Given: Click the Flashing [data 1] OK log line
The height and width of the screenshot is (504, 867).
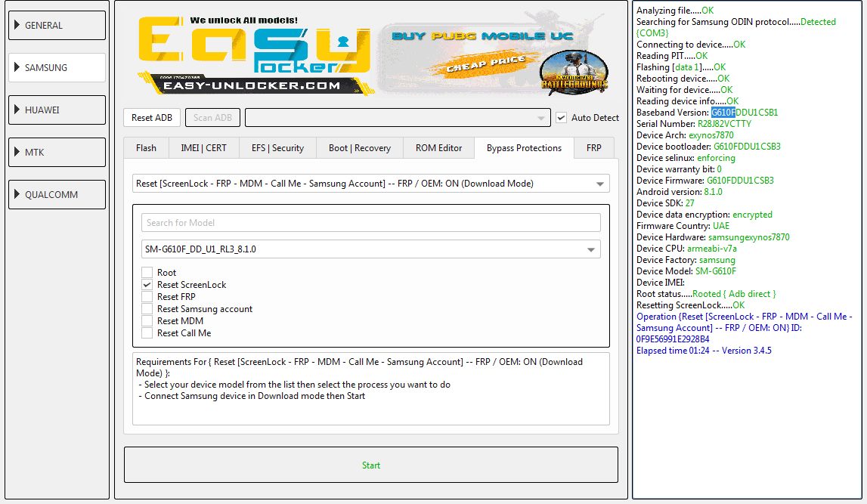Looking at the screenshot, I should click(x=681, y=67).
